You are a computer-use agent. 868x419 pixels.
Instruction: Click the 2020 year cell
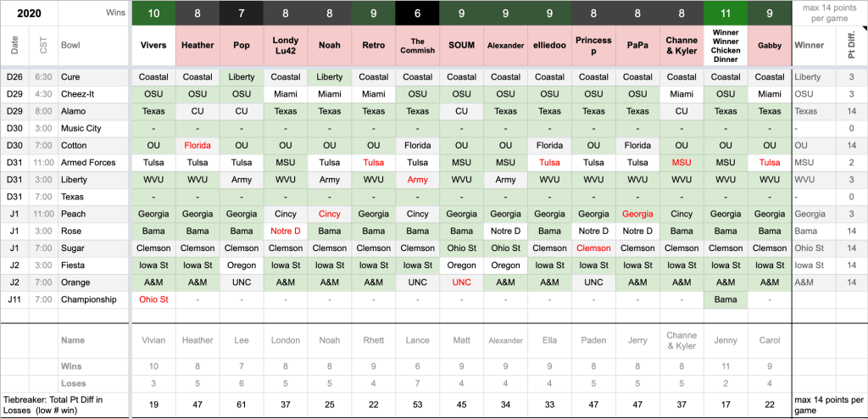point(29,13)
